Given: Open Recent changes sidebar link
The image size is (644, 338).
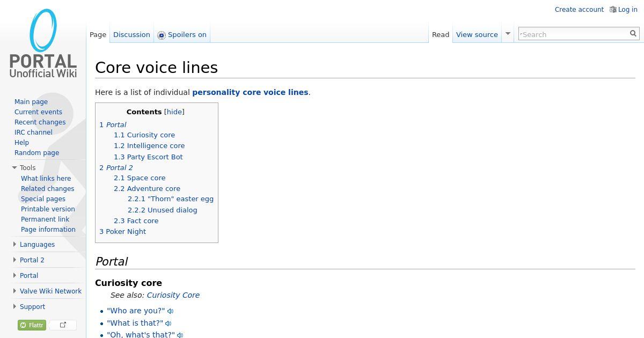Looking at the screenshot, I should [40, 122].
